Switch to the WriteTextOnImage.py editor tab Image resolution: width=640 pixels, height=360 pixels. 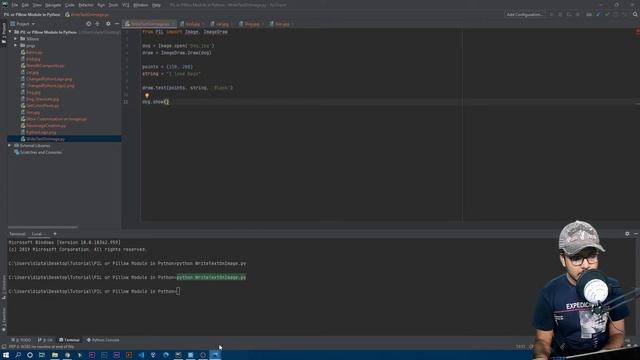(150, 24)
